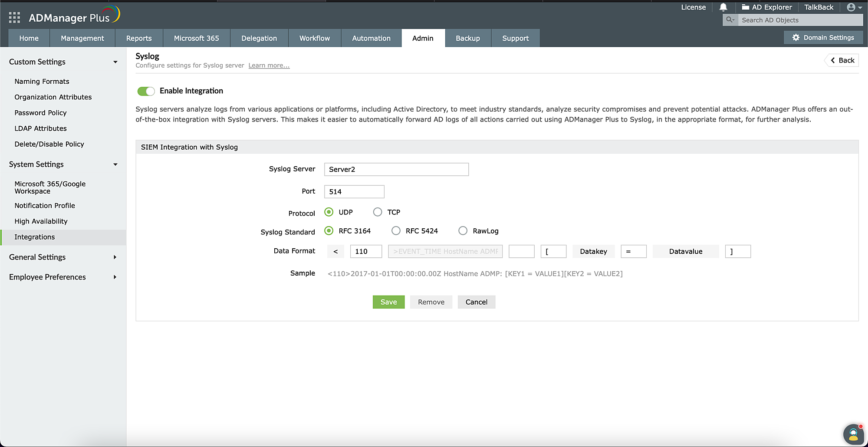Select the TCP protocol radio button

378,212
